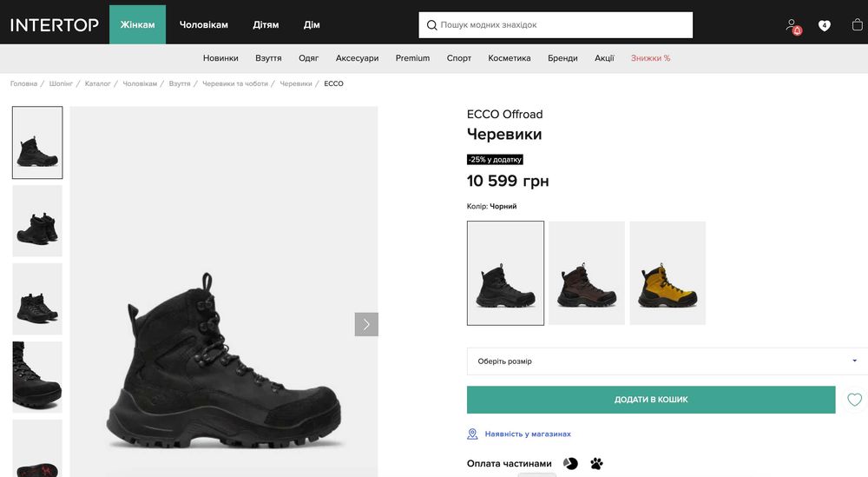This screenshot has width=868, height=477.
Task: Click the search input field
Action: (564, 25)
